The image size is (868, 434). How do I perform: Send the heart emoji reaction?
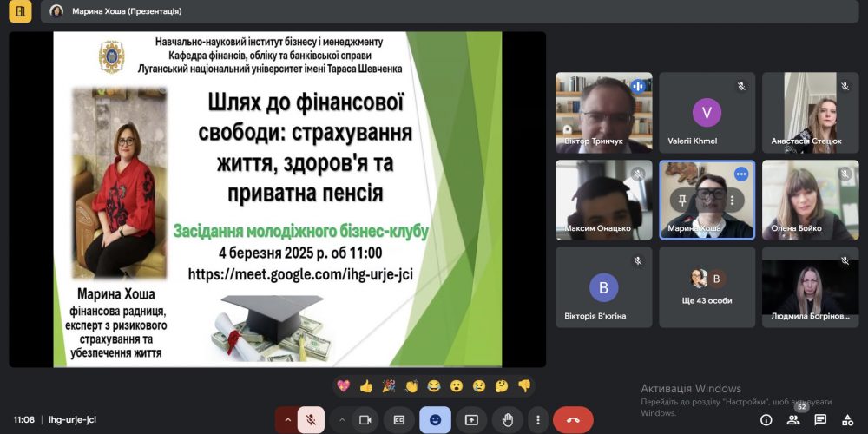pos(344,385)
